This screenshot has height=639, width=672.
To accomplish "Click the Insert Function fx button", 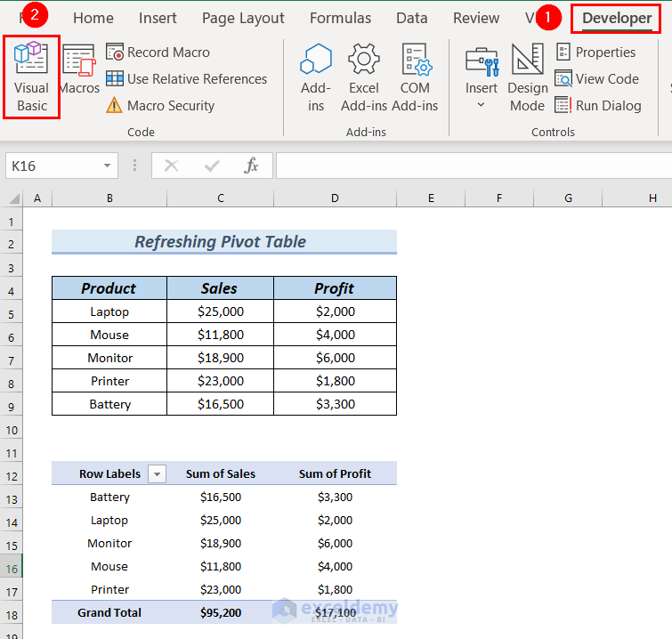I will coord(252,166).
